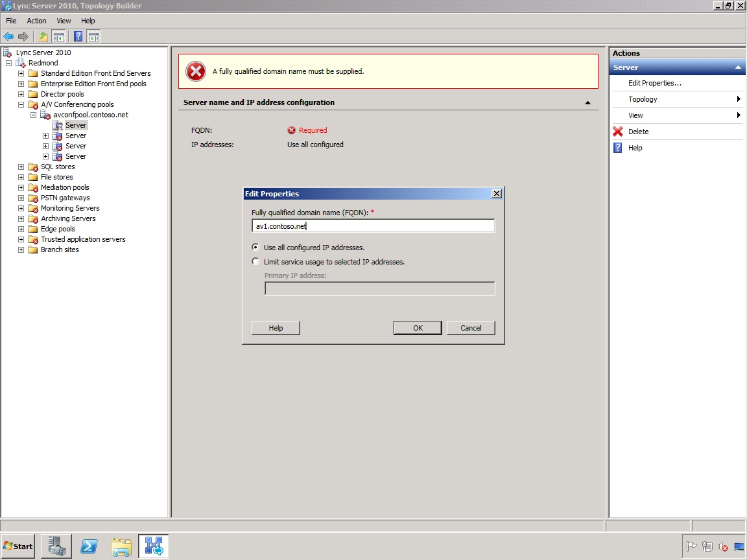Click the Redmond site icon
Image resolution: width=747 pixels, height=560 pixels.
tap(20, 63)
